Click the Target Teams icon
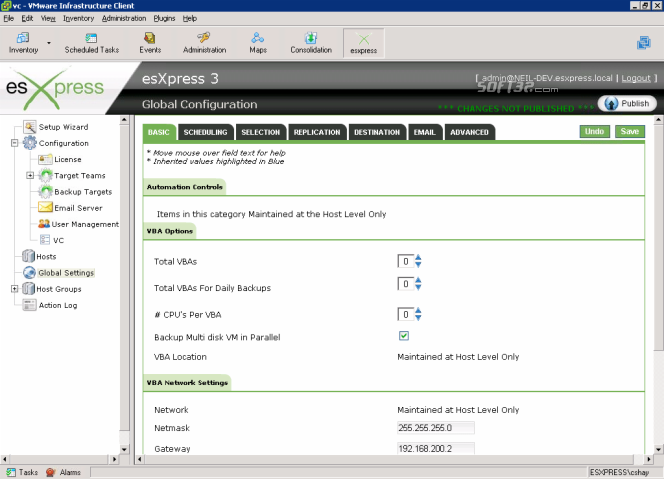664x479 pixels. [x=46, y=175]
